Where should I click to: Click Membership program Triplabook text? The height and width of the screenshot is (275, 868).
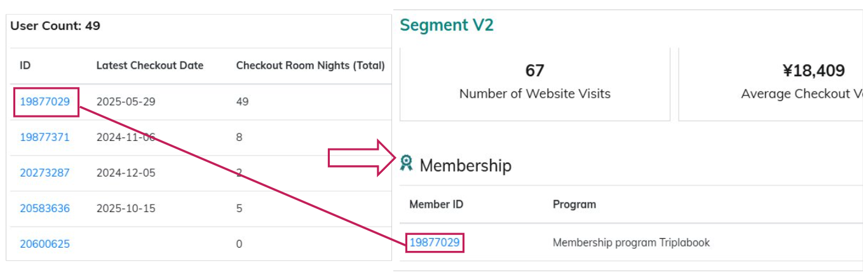point(631,243)
